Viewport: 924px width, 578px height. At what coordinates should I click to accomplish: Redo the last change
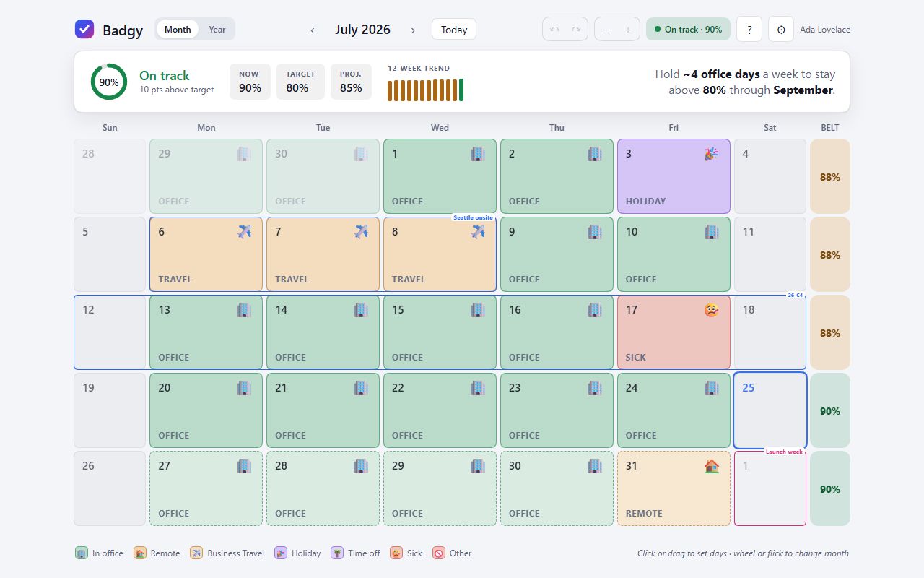point(576,30)
